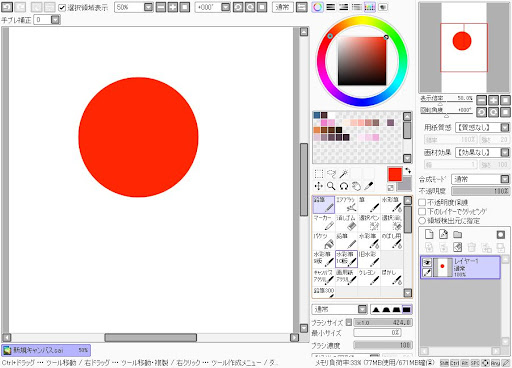The width and height of the screenshot is (512, 368).
Task: Select the lasso selection tool
Action: click(331, 174)
